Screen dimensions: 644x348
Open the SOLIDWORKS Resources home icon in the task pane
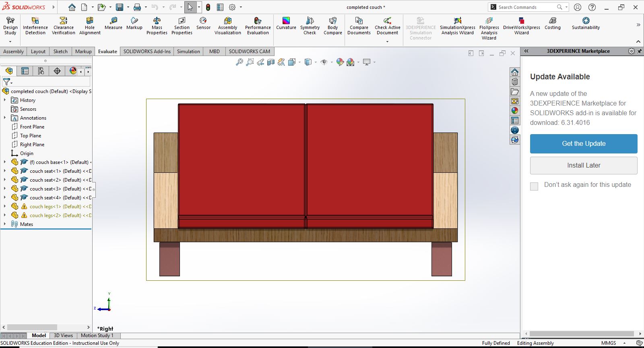pos(515,72)
